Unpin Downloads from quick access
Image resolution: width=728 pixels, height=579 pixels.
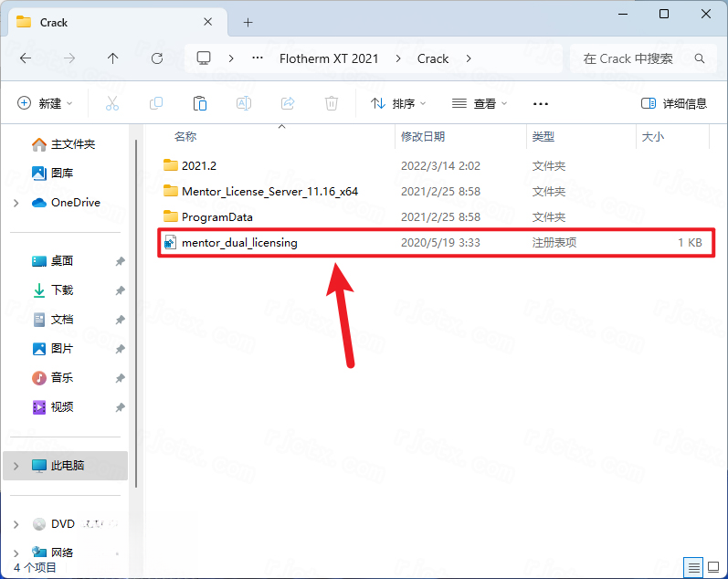(x=121, y=290)
